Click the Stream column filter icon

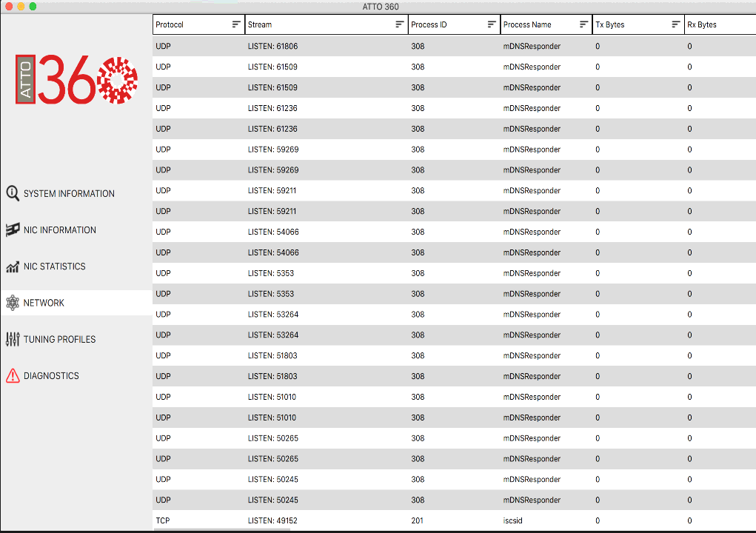pos(400,24)
